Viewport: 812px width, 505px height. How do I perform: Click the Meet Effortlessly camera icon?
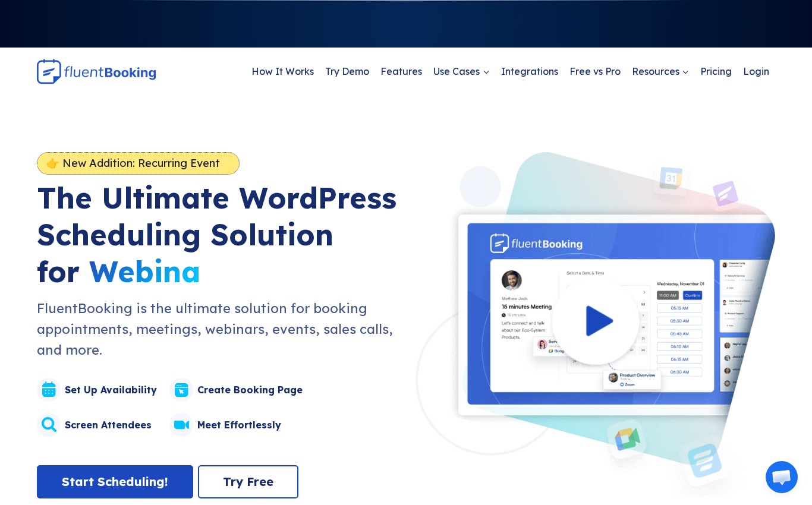pyautogui.click(x=181, y=425)
